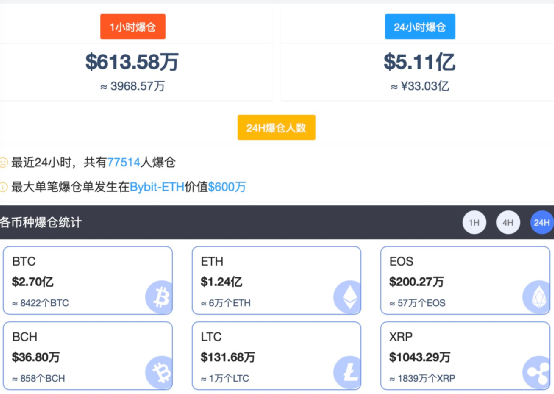This screenshot has height=394, width=554.
Task: Open the BCH liquidation card
Action: point(88,356)
